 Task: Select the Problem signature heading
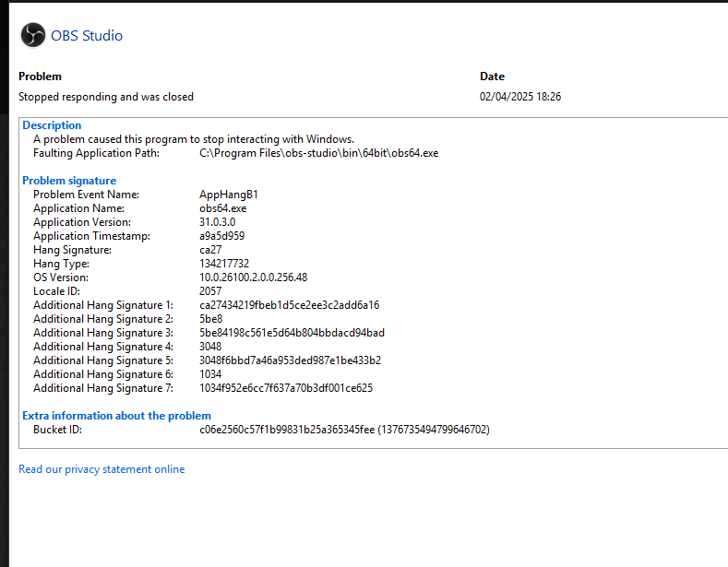pyautogui.click(x=69, y=181)
